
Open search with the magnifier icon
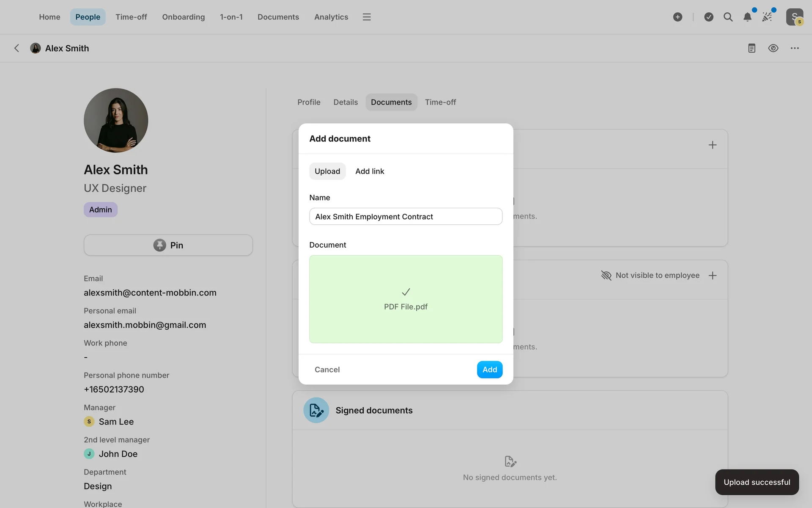(728, 17)
